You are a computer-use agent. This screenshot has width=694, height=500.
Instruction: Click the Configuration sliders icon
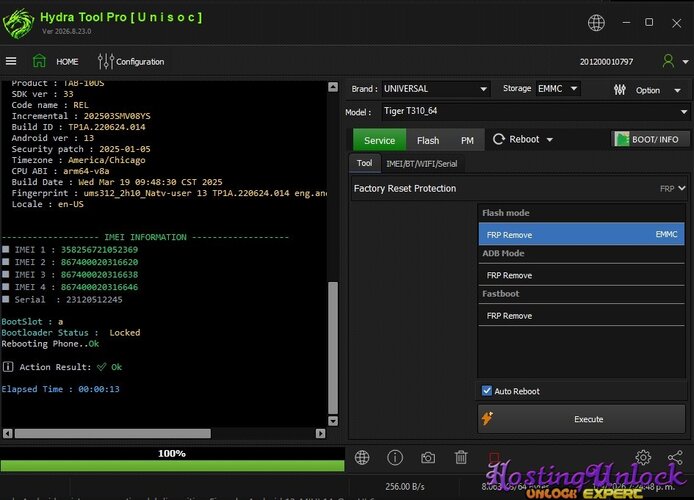pyautogui.click(x=106, y=61)
